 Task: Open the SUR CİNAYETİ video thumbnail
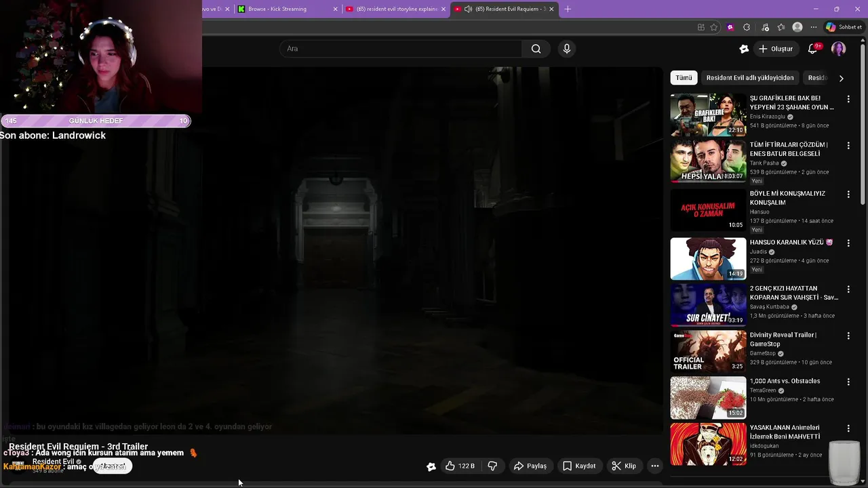tap(708, 305)
